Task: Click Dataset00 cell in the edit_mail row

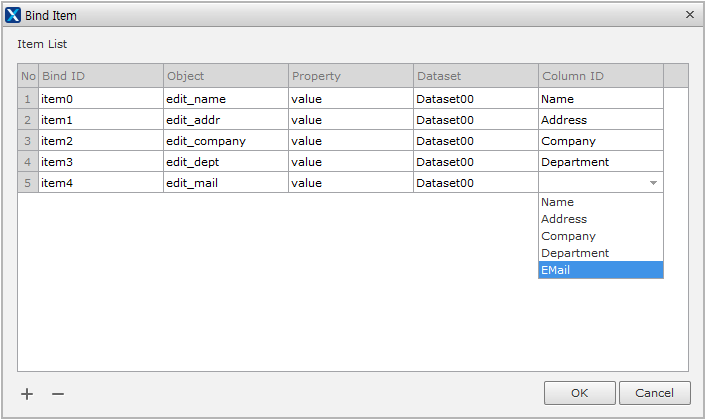Action: click(x=475, y=183)
